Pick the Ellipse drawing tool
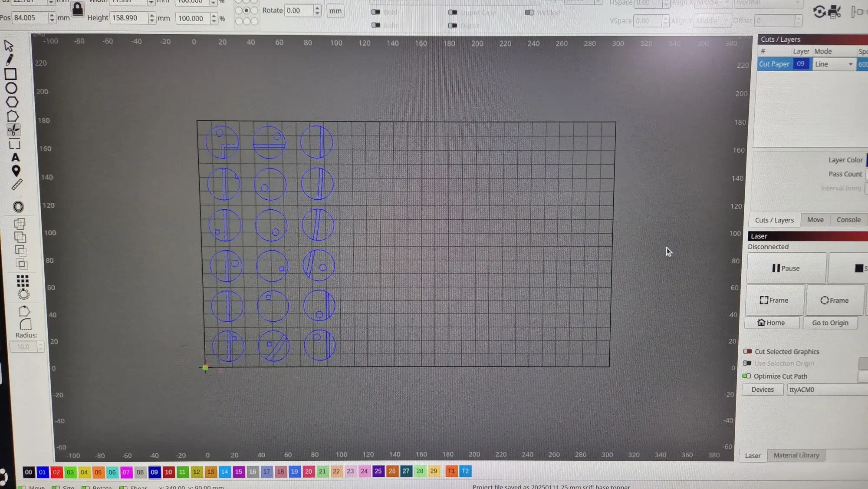Viewport: 868px width, 489px height. click(x=11, y=88)
